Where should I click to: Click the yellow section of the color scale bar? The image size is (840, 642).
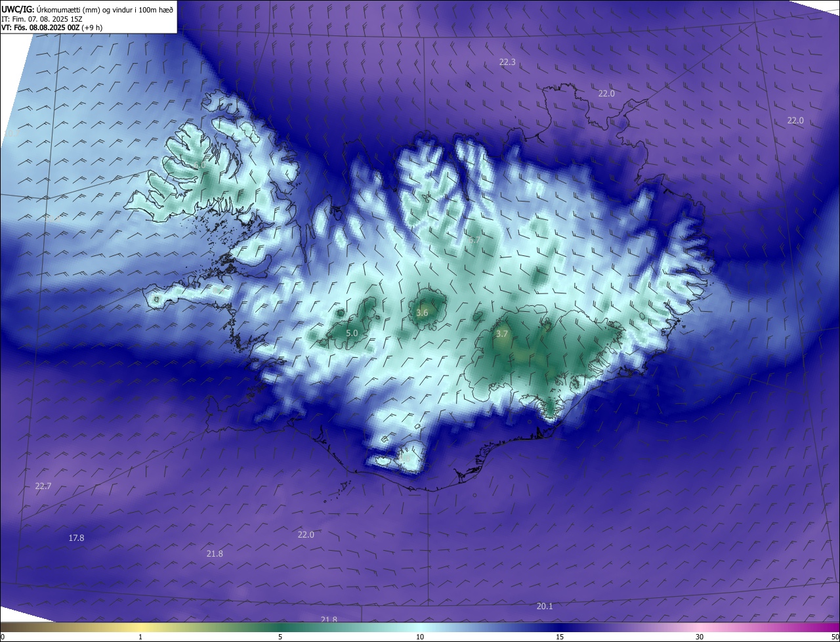140,628
